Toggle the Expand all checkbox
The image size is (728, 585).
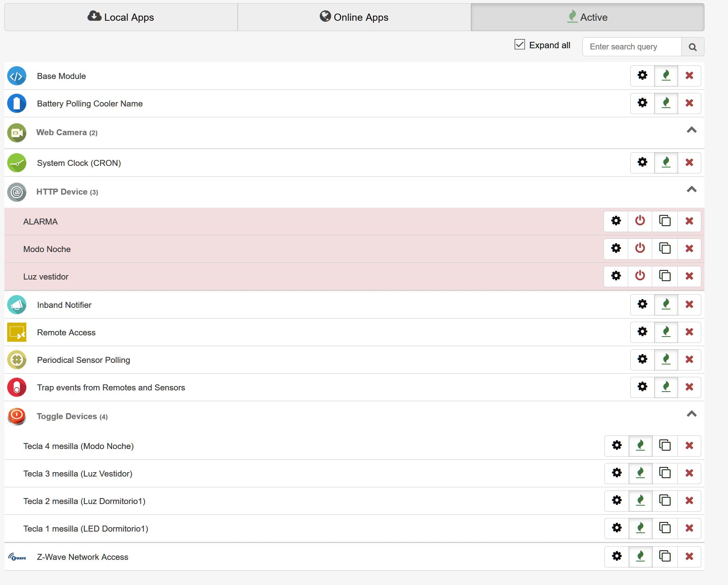(x=519, y=45)
